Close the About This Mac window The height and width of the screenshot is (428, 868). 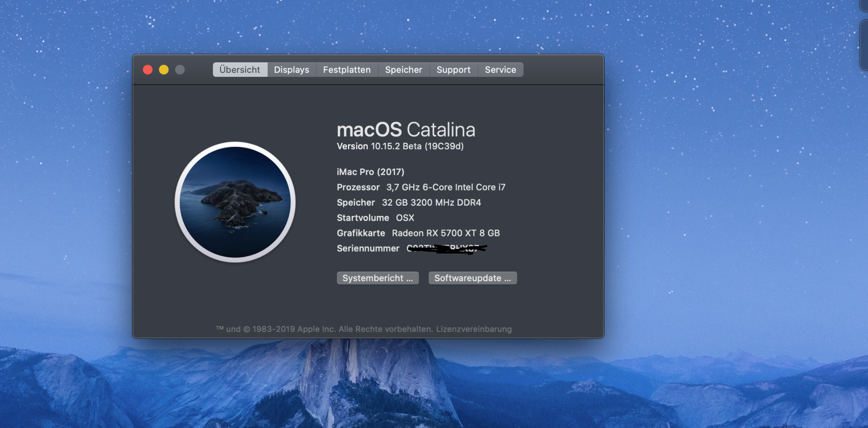(148, 70)
